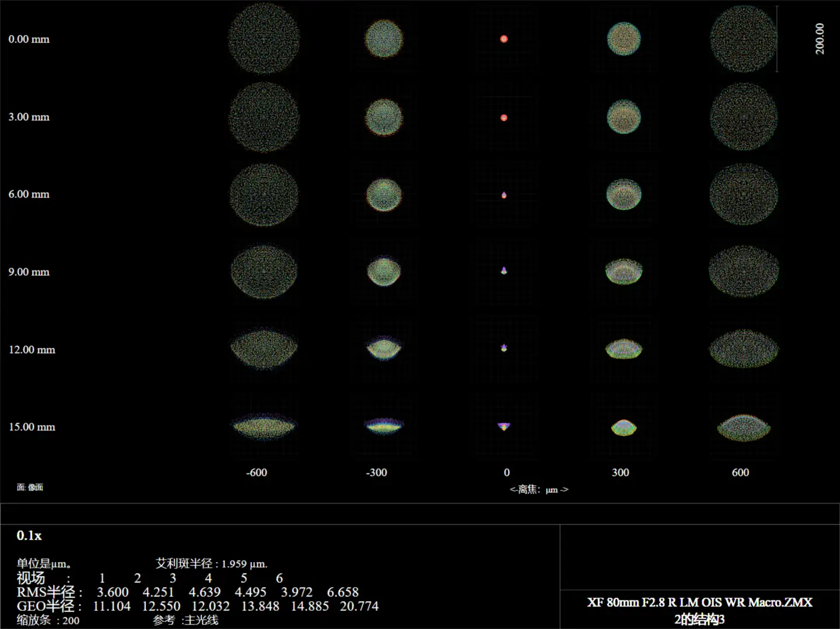The height and width of the screenshot is (629, 840).
Task: Click GEO radius value 12.032
Action: (x=211, y=606)
